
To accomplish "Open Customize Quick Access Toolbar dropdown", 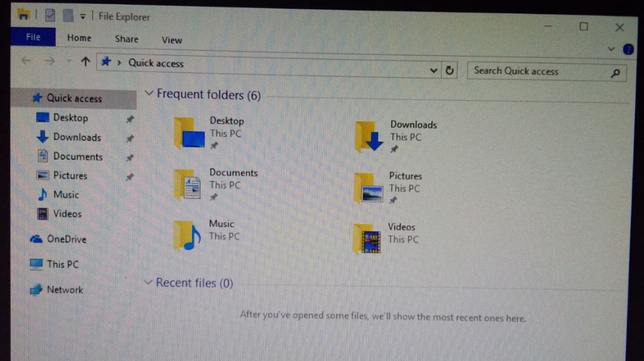I will (x=83, y=16).
